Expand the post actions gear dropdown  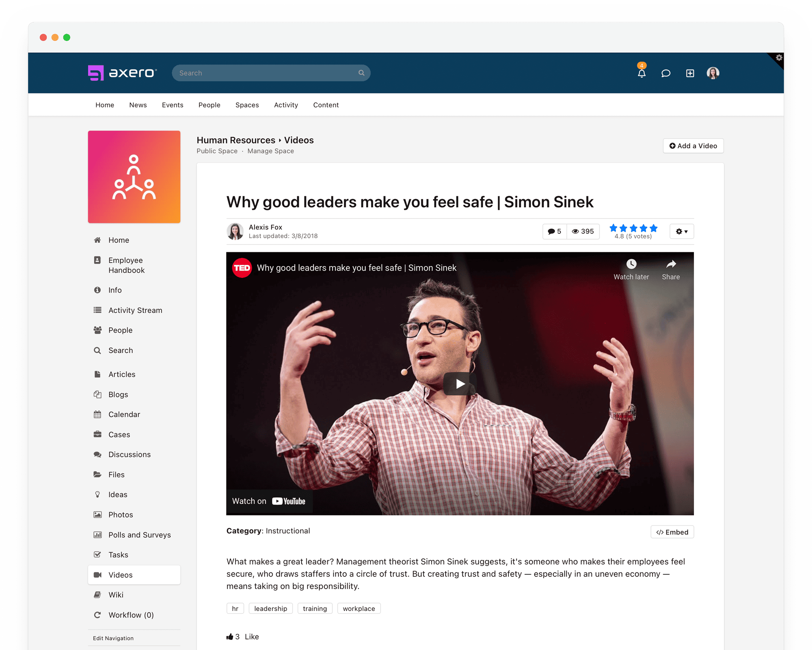point(682,231)
